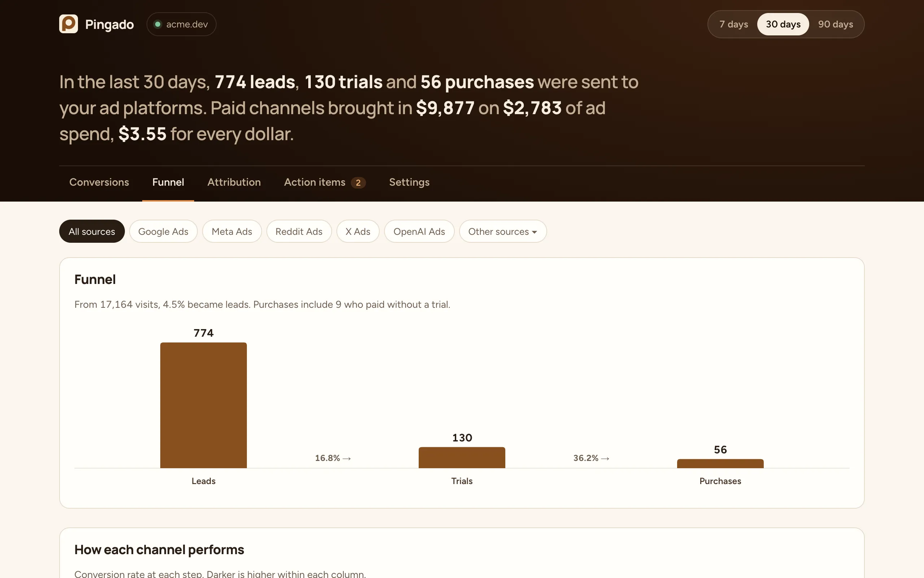Filter by All sources
This screenshot has width=924, height=578.
click(92, 231)
